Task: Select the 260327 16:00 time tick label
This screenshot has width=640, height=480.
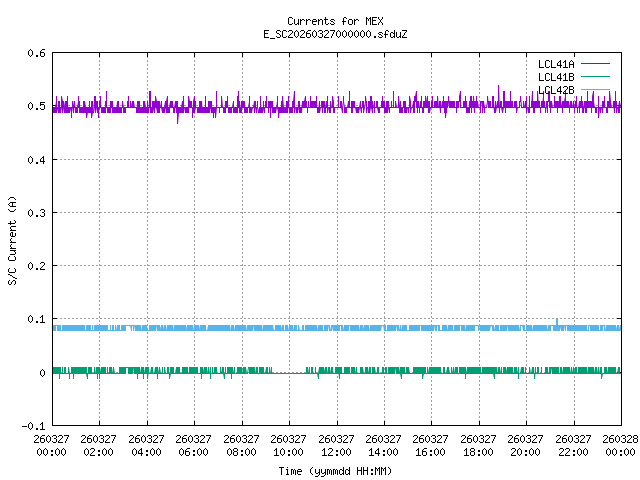Action: 431,445
